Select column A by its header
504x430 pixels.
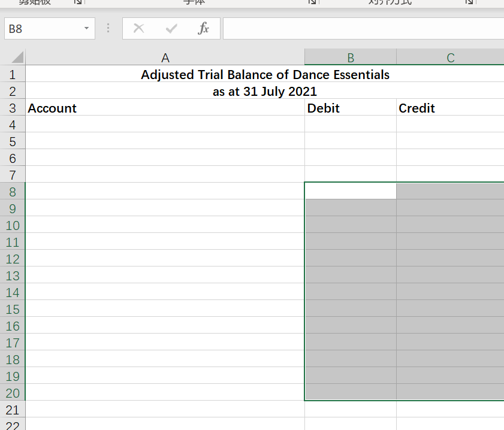pyautogui.click(x=165, y=57)
